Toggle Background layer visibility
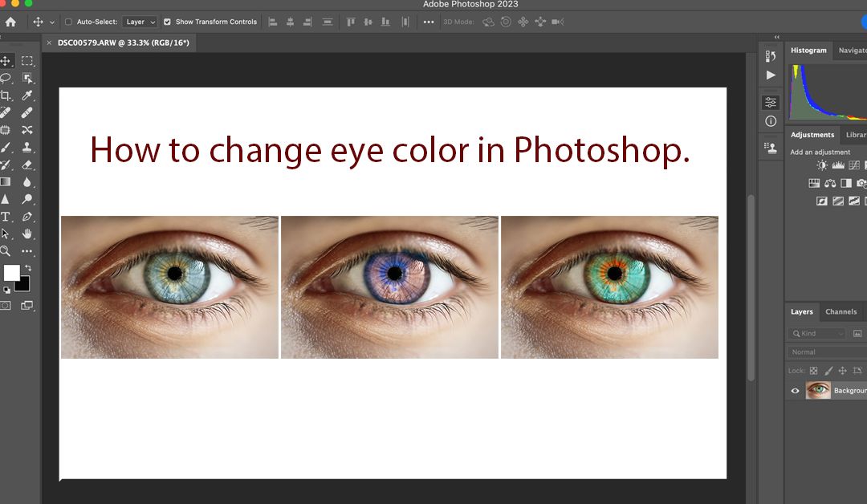 [x=795, y=390]
